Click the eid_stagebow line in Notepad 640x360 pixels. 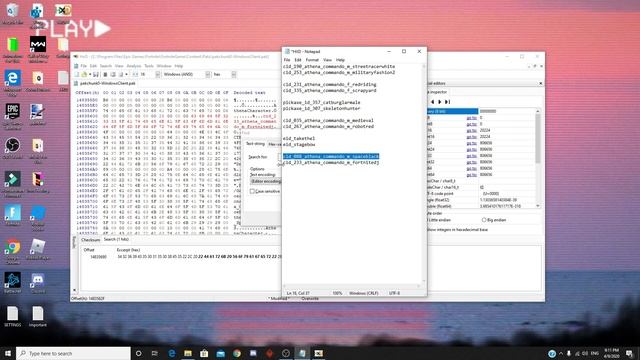pos(299,144)
